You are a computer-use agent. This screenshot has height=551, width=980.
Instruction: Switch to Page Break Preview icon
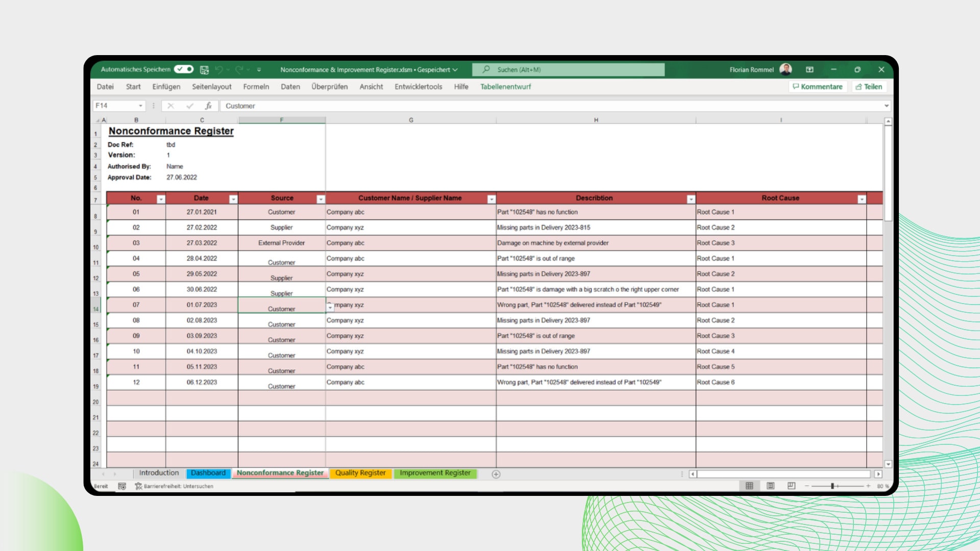pos(792,486)
